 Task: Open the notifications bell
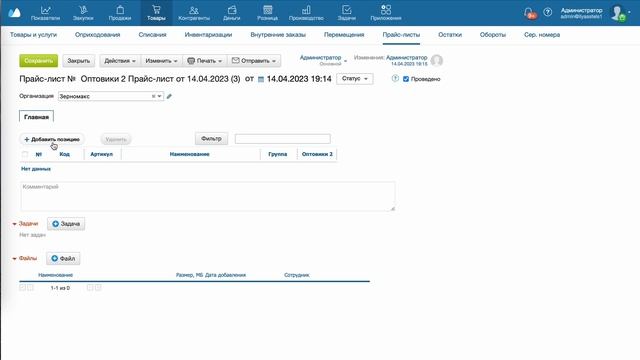pos(529,13)
